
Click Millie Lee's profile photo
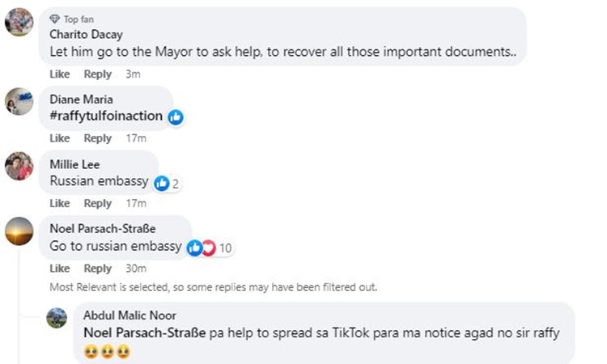coord(19,167)
